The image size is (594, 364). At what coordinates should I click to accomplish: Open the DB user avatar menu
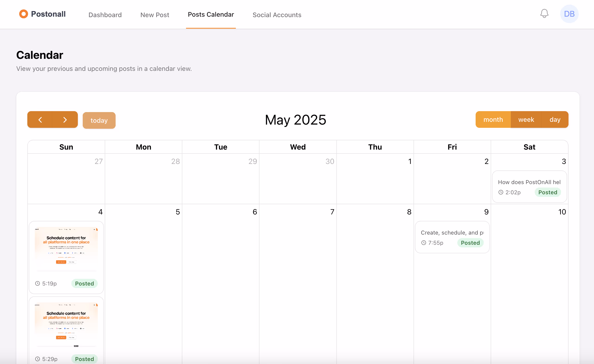[x=569, y=14]
